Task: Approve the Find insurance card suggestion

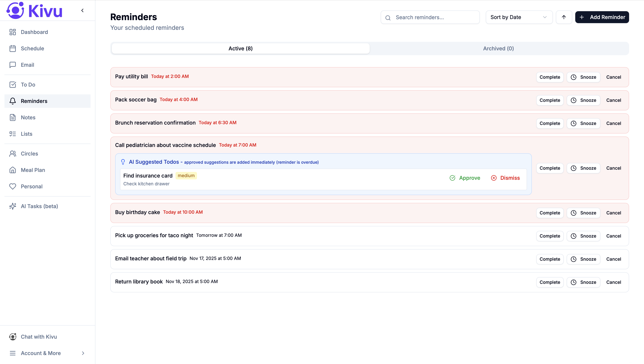Action: (465, 178)
